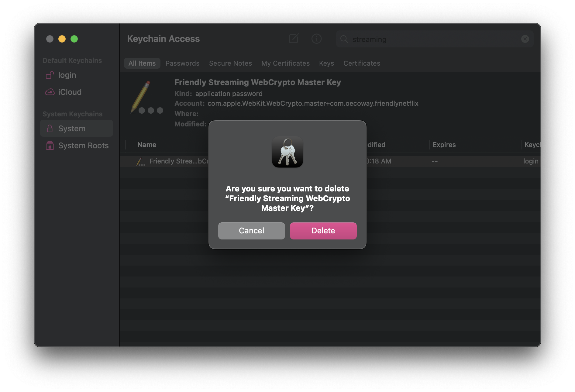Open the My Certificates tab
The image size is (575, 392).
(285, 63)
